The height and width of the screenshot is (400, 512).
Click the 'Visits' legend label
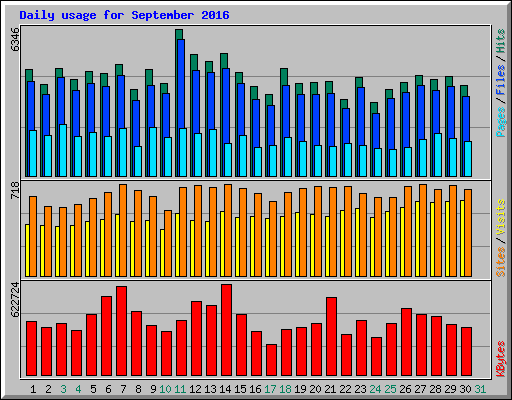(x=500, y=218)
